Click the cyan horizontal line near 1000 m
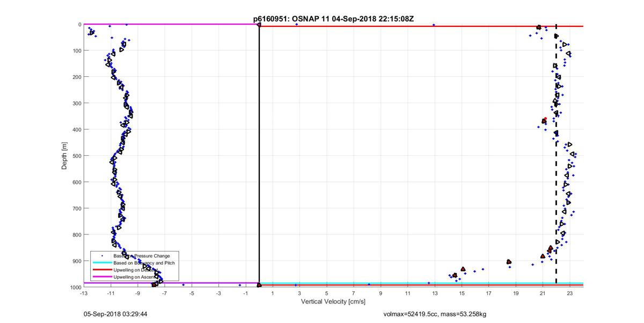644x323 pixels. pos(421,283)
